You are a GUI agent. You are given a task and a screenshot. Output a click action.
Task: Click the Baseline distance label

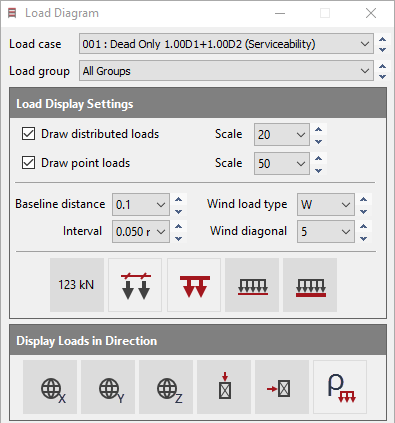[x=60, y=204]
